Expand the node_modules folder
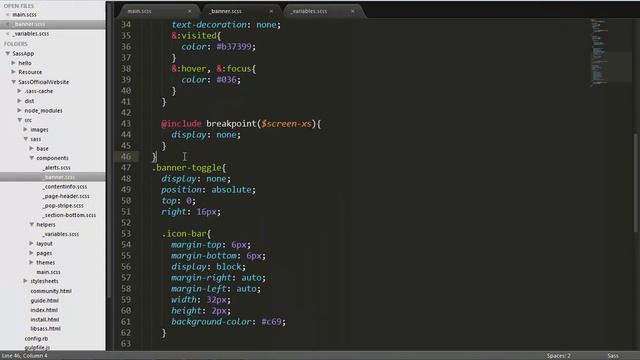Image resolution: width=640 pixels, height=360 pixels. point(19,110)
